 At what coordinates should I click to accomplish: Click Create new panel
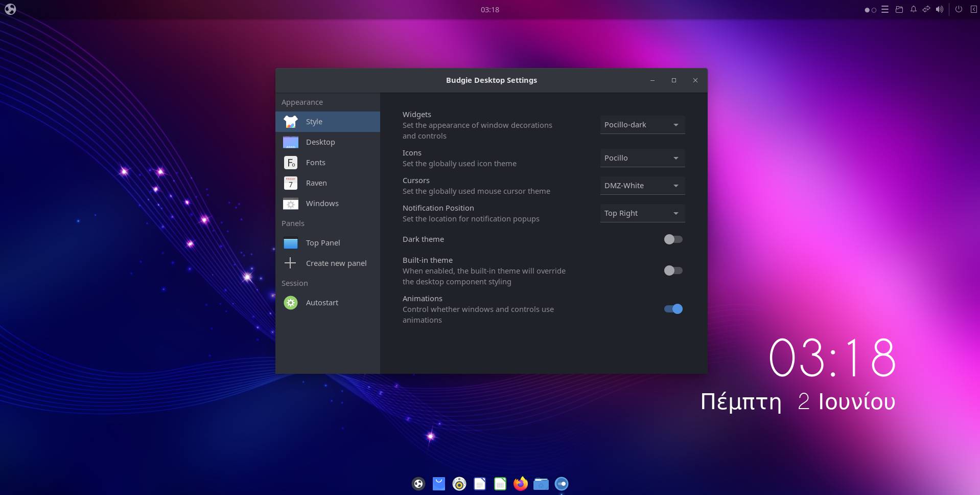click(336, 263)
